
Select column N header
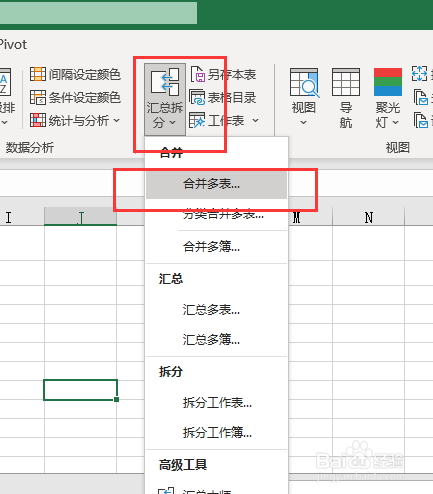(368, 217)
